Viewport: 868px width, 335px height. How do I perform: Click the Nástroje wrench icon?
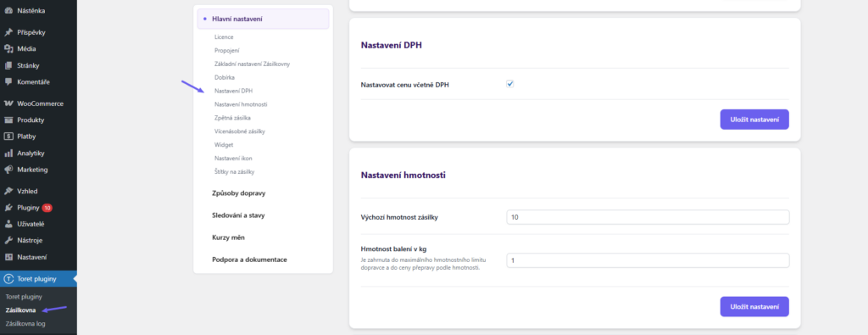point(8,240)
